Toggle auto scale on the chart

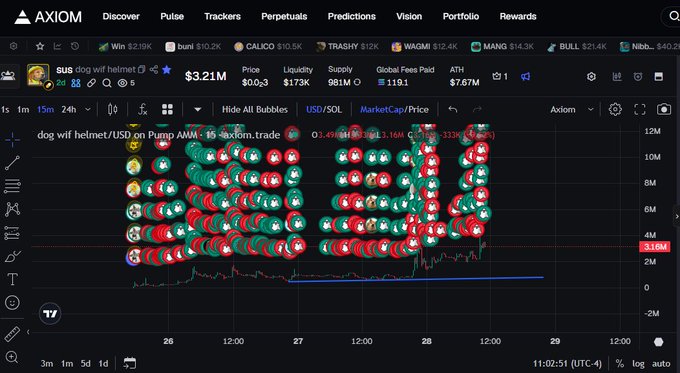661,363
